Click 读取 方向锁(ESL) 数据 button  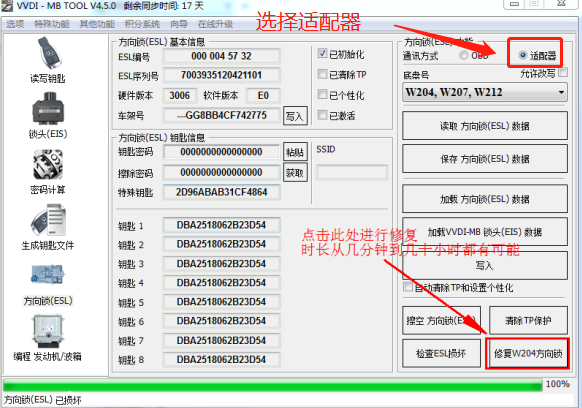[485, 126]
